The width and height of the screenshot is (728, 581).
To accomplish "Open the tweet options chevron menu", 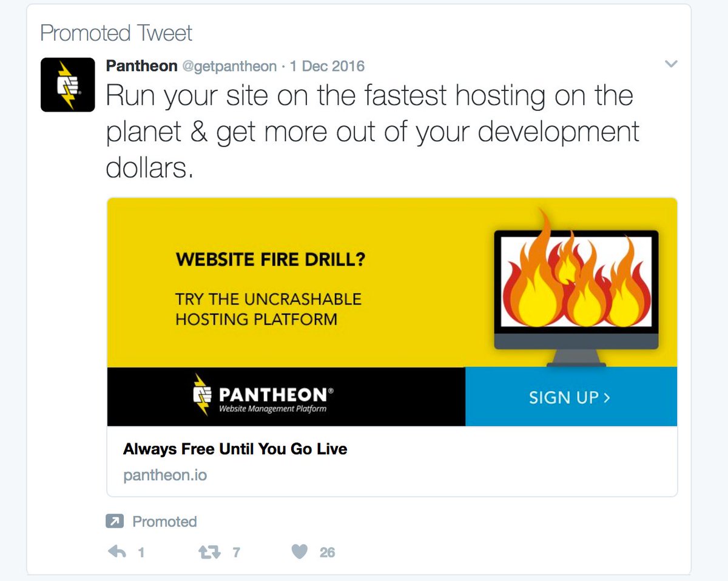I will coord(671,64).
